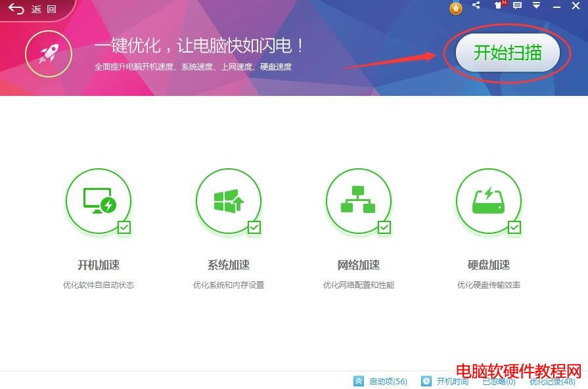Click the 开机加速 monitor icon
Screen dimensions: 588x389
[x=99, y=201]
